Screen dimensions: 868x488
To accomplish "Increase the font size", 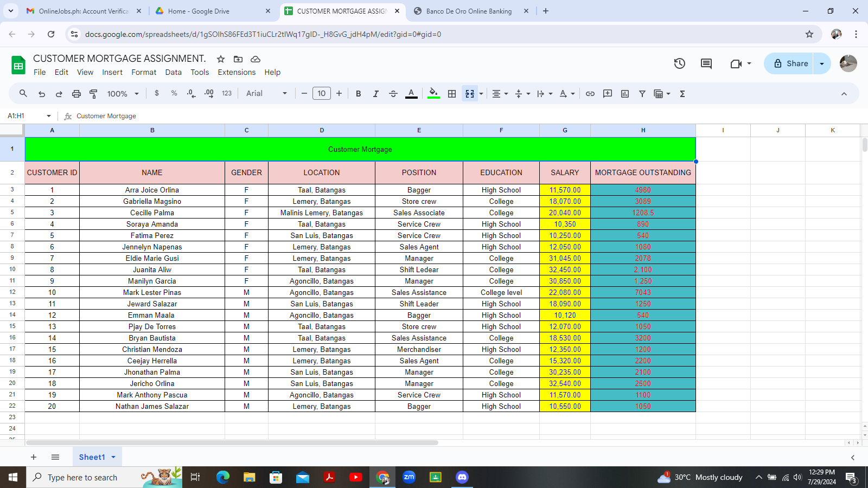I will coord(339,94).
